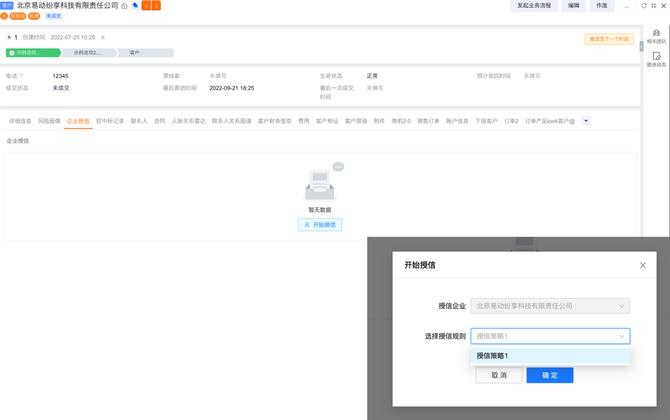Click the 编辑 button in the top bar
Viewport: 670px width, 420px height.
point(573,6)
